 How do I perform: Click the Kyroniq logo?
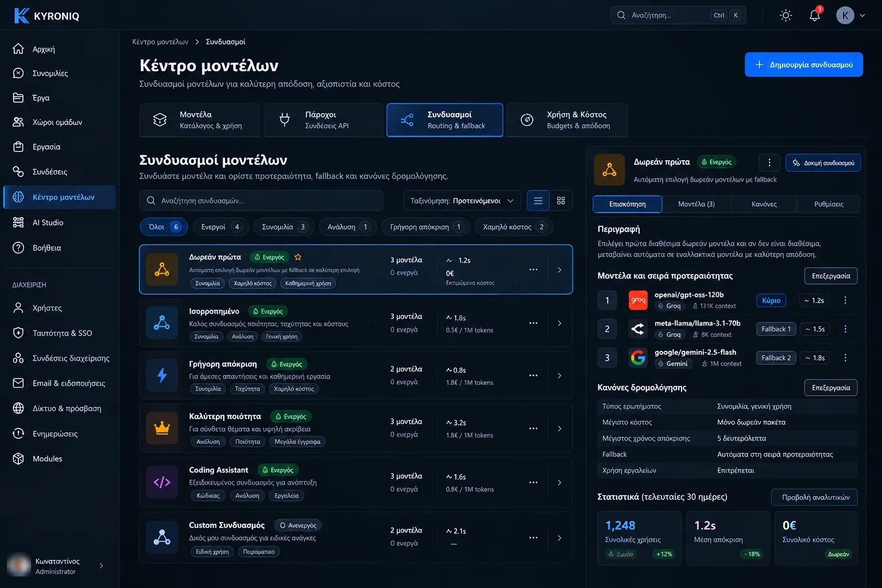47,16
